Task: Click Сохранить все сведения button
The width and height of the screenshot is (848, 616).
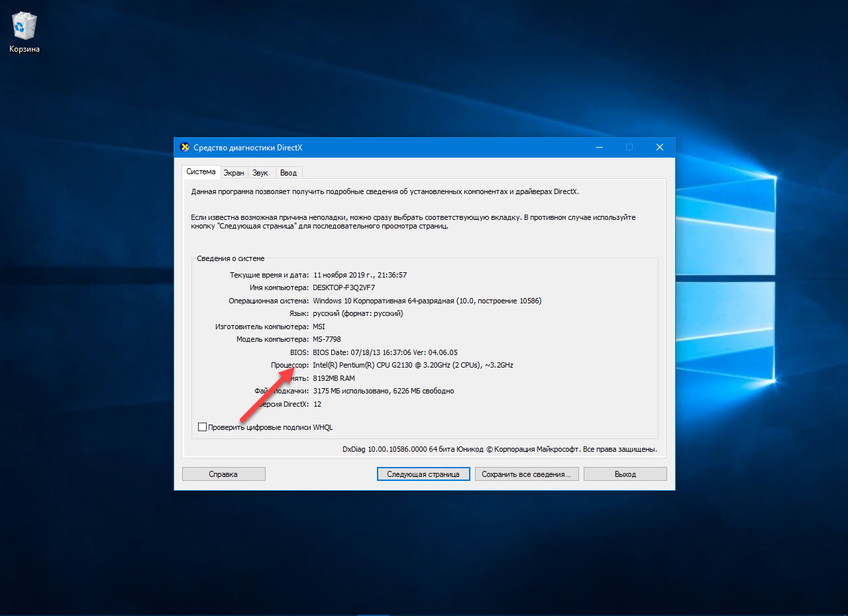Action: [527, 474]
